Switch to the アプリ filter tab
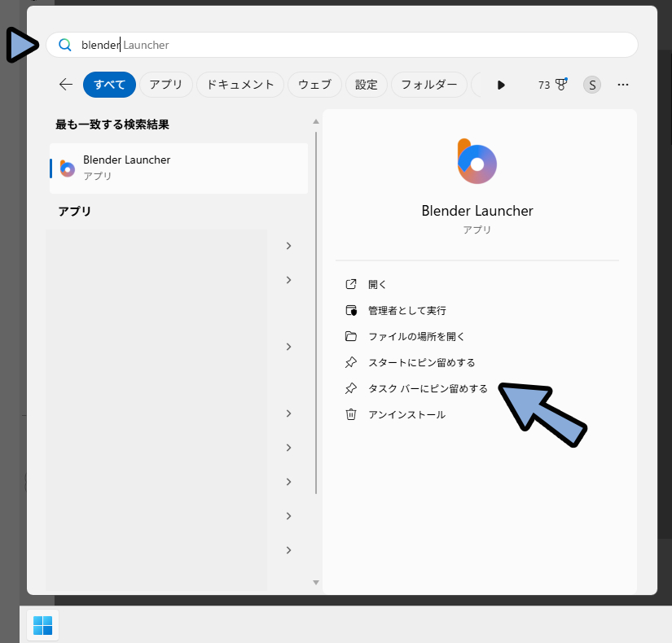Viewport: 672px width, 643px height. click(x=166, y=85)
